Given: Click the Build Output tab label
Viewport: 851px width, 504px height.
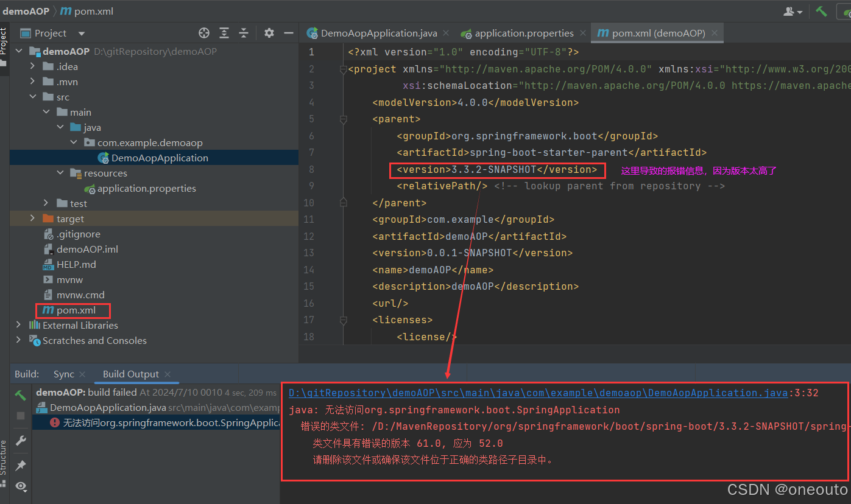Looking at the screenshot, I should [x=130, y=373].
